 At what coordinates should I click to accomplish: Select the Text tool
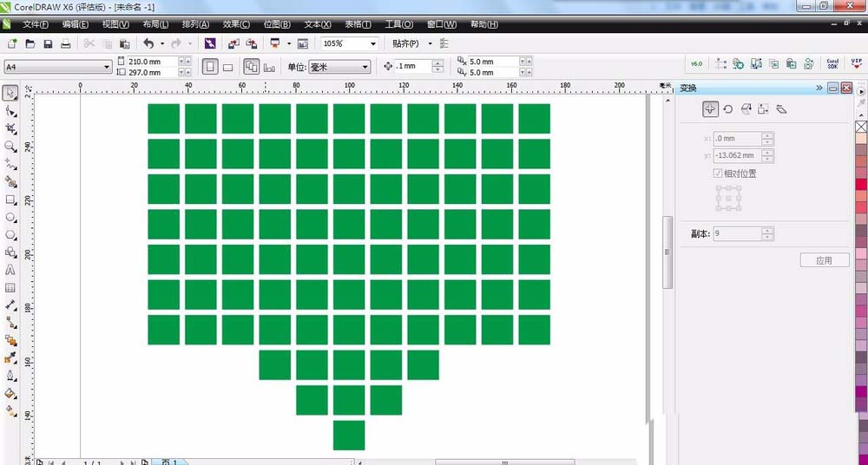10,270
